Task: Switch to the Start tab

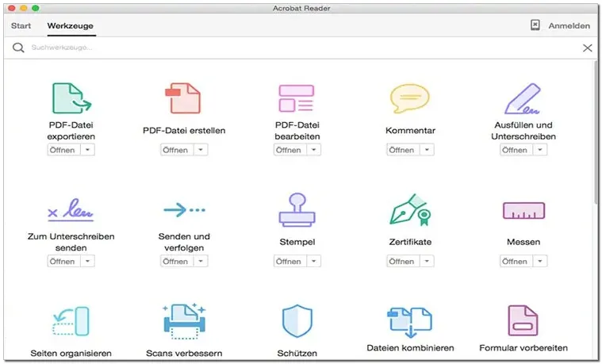Action: [21, 25]
